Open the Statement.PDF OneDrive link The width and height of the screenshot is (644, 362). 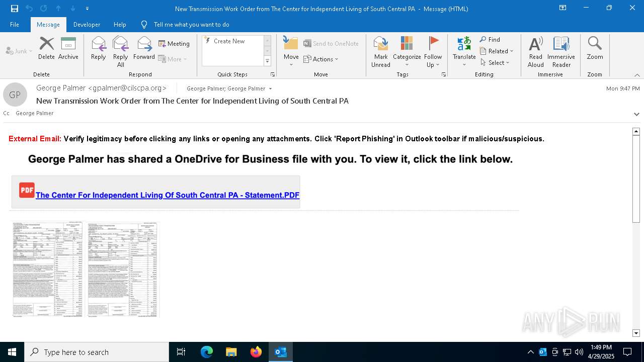(168, 195)
